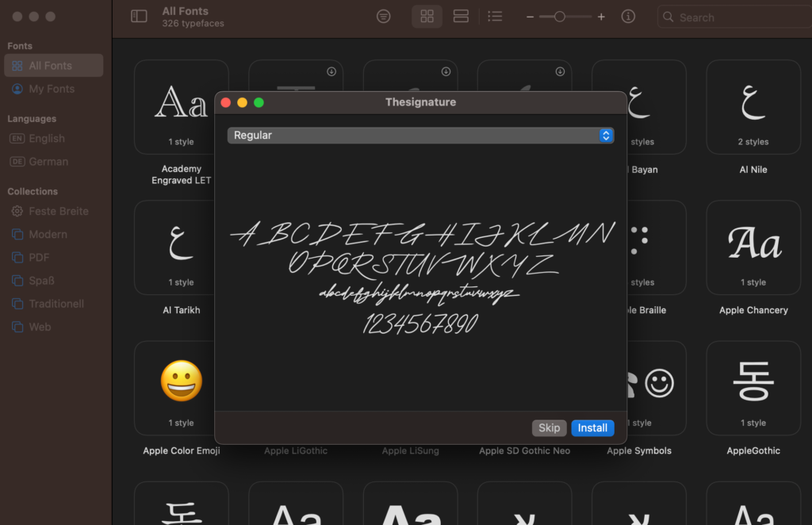Switch to samples view

click(461, 17)
